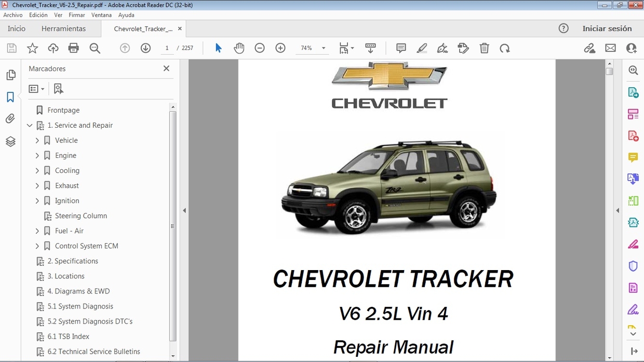
Task: Open the help question mark icon
Action: (x=563, y=29)
